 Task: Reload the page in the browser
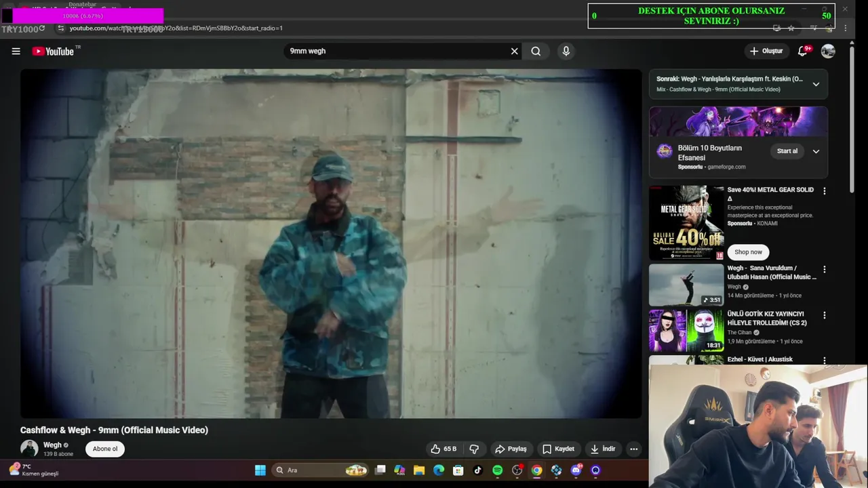[x=42, y=28]
